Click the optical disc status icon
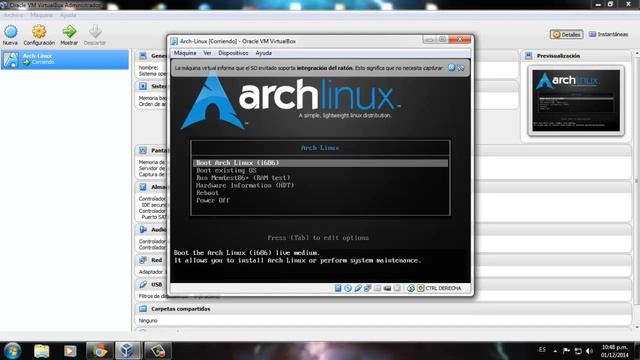Image resolution: width=640 pixels, height=360 pixels. (x=348, y=288)
